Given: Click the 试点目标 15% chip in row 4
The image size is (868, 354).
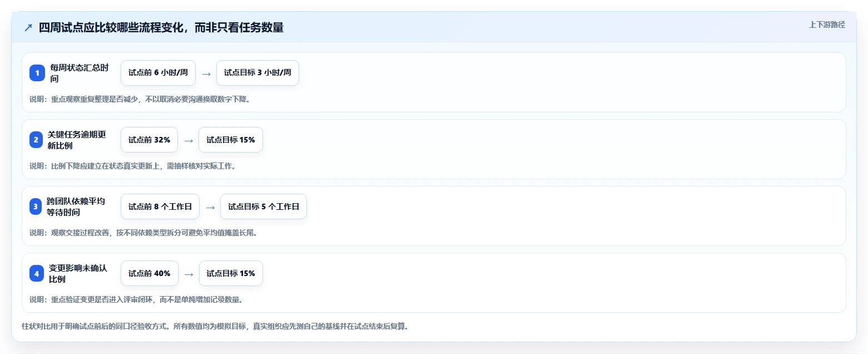Looking at the screenshot, I should pyautogui.click(x=231, y=273).
